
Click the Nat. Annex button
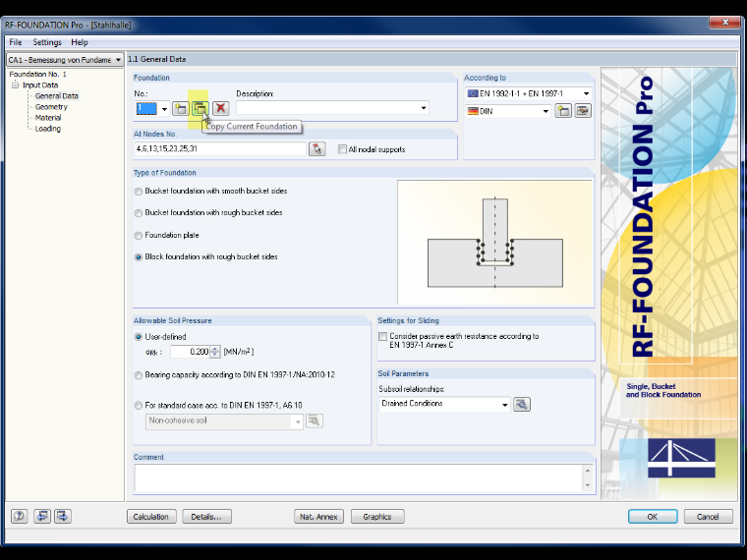click(318, 517)
